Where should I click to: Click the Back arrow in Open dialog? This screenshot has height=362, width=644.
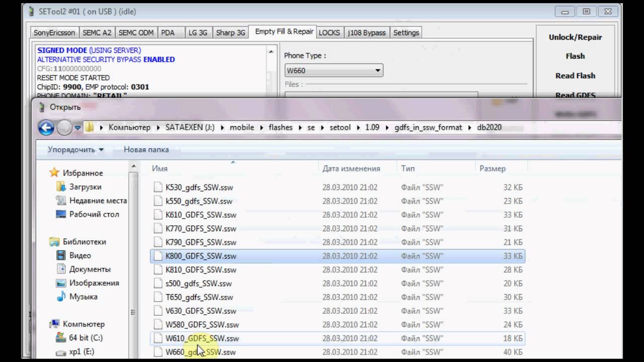(46, 128)
